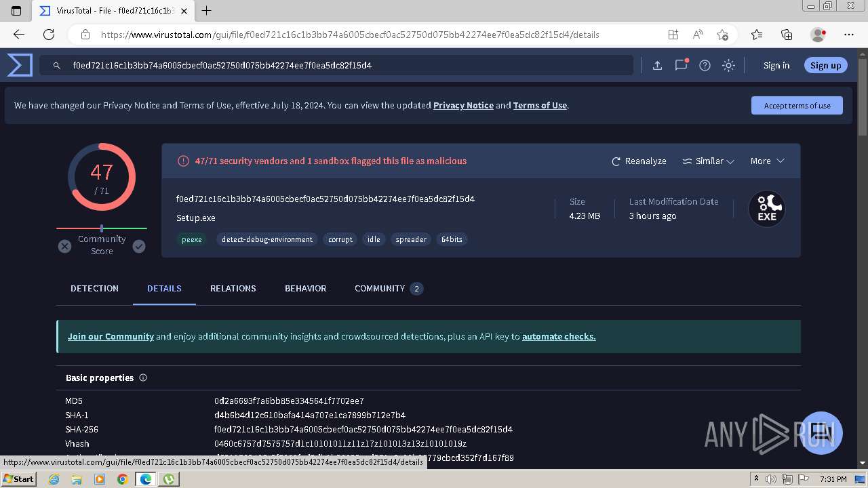Image resolution: width=868 pixels, height=488 pixels.
Task: Switch to the DETECTION tab
Action: (x=94, y=289)
